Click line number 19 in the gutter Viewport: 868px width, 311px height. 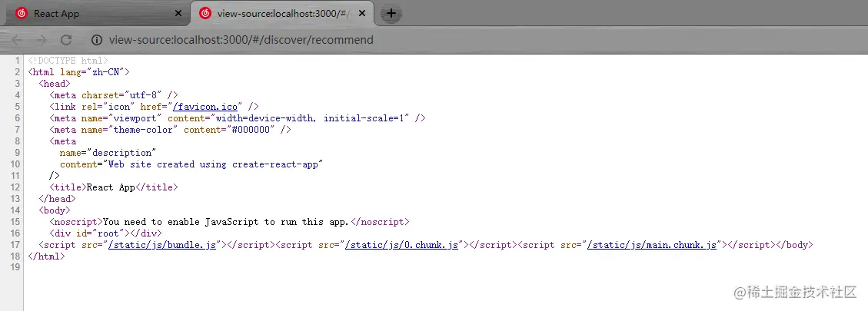click(x=15, y=268)
